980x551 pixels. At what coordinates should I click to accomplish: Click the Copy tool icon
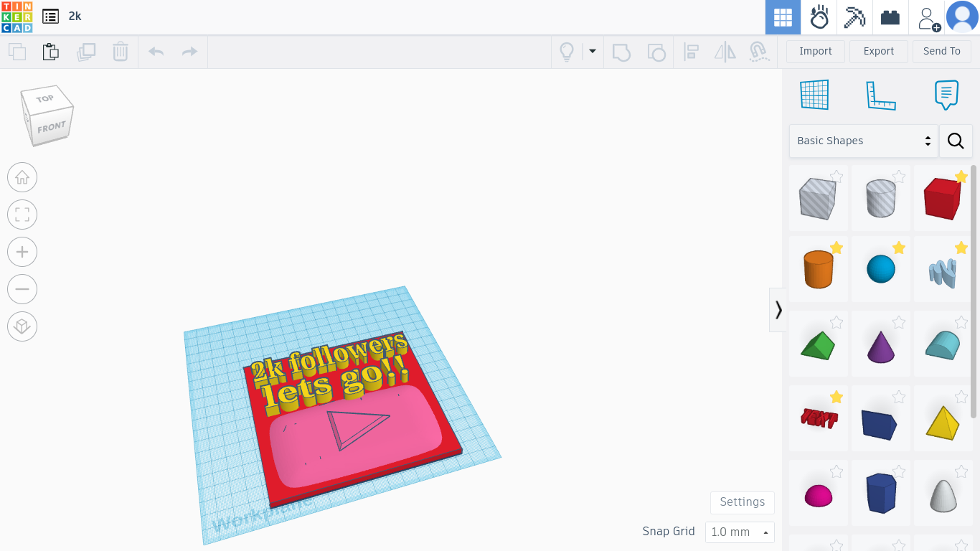(x=17, y=52)
